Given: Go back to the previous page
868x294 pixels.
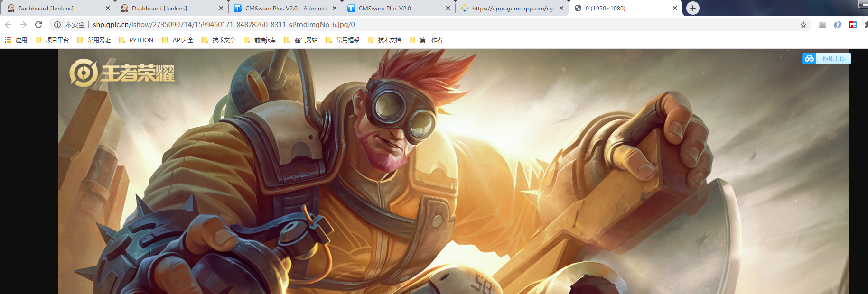Looking at the screenshot, I should click(8, 25).
